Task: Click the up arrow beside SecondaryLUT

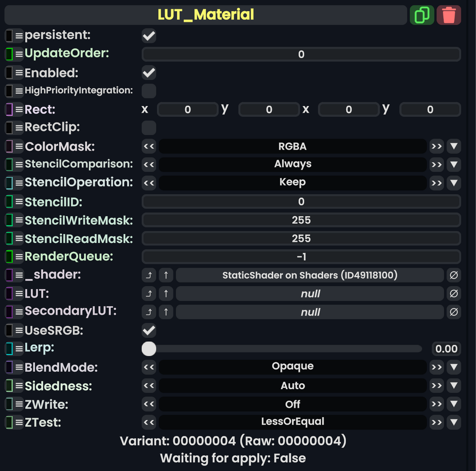Action: pyautogui.click(x=166, y=312)
